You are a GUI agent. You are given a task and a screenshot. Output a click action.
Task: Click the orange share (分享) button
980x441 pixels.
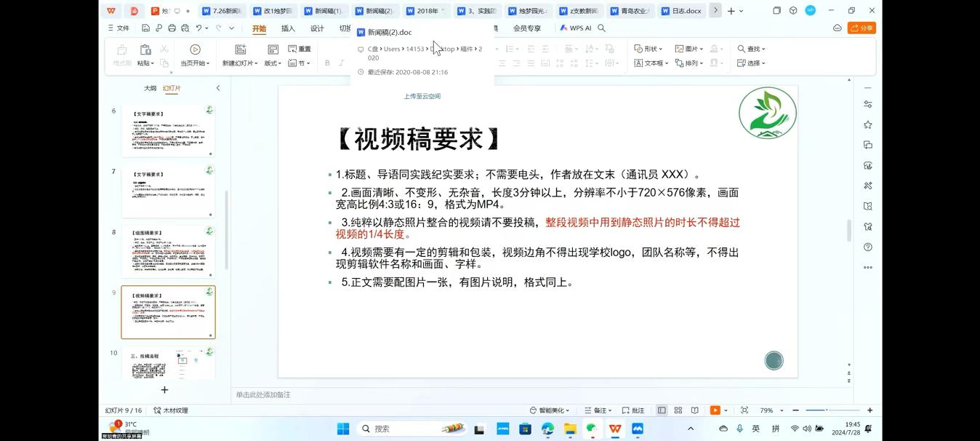point(861,28)
